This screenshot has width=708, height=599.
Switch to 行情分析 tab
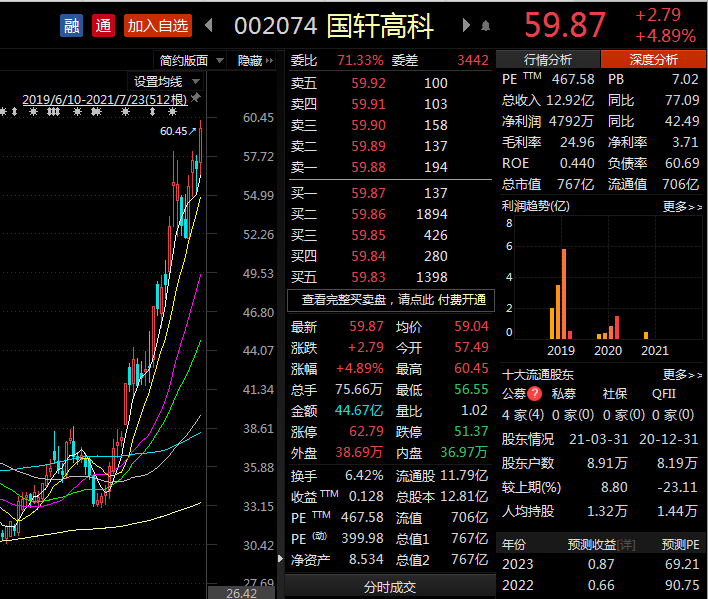point(548,59)
